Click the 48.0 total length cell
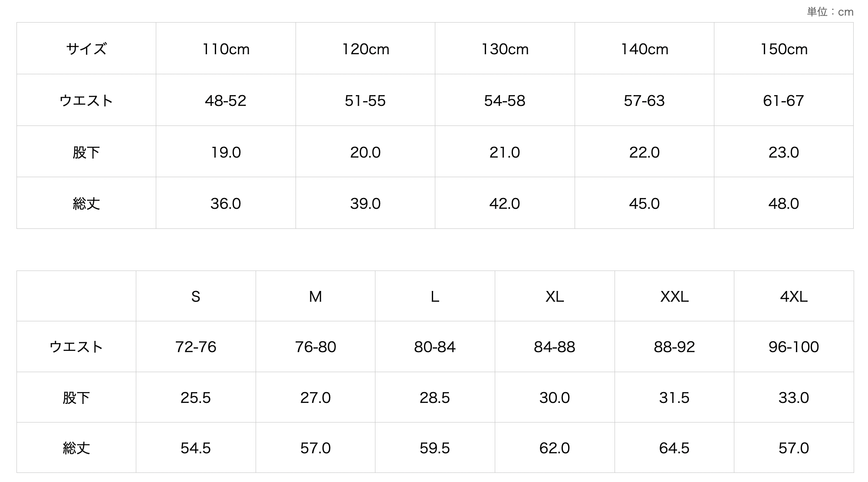The width and height of the screenshot is (868, 482). pos(784,204)
